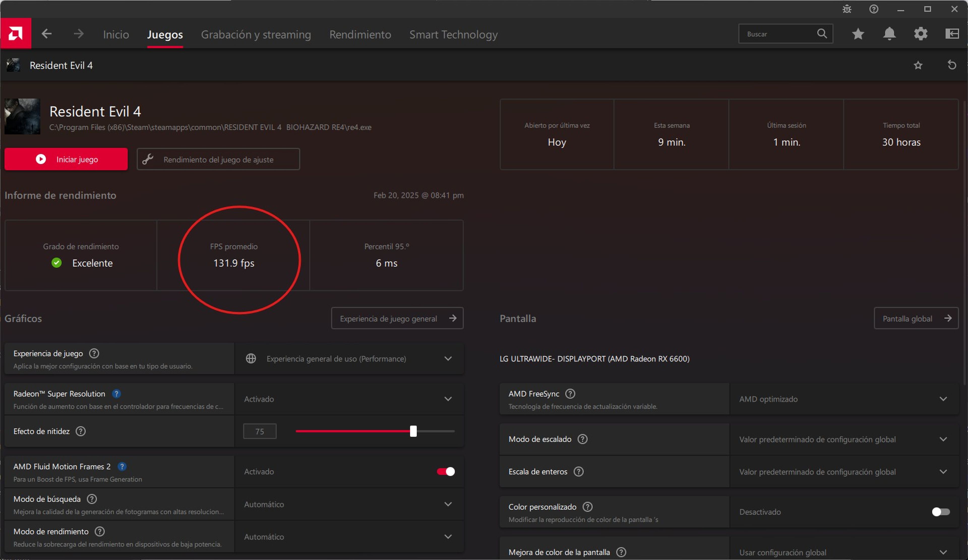Click the Última sesión 1 min. tile
The image size is (968, 560).
pyautogui.click(x=786, y=134)
